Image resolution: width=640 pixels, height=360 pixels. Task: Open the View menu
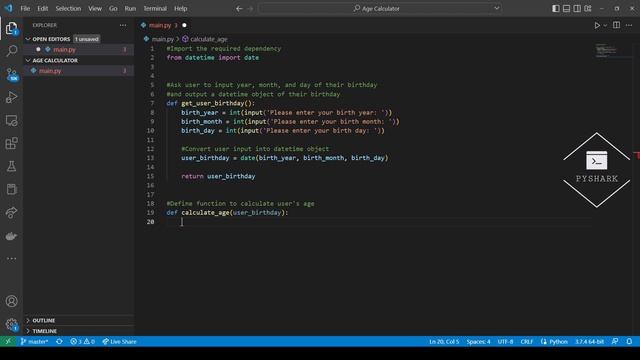[x=95, y=8]
